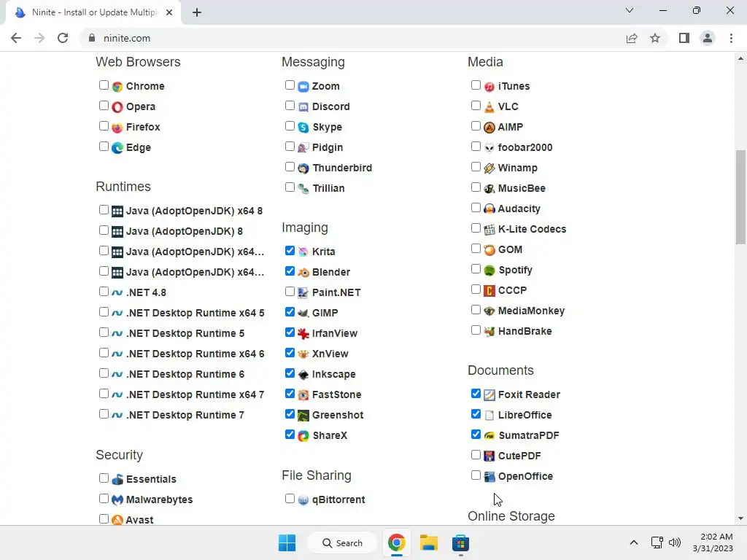Check the CutePDF checkbox
The height and width of the screenshot is (560, 747).
[x=476, y=455]
